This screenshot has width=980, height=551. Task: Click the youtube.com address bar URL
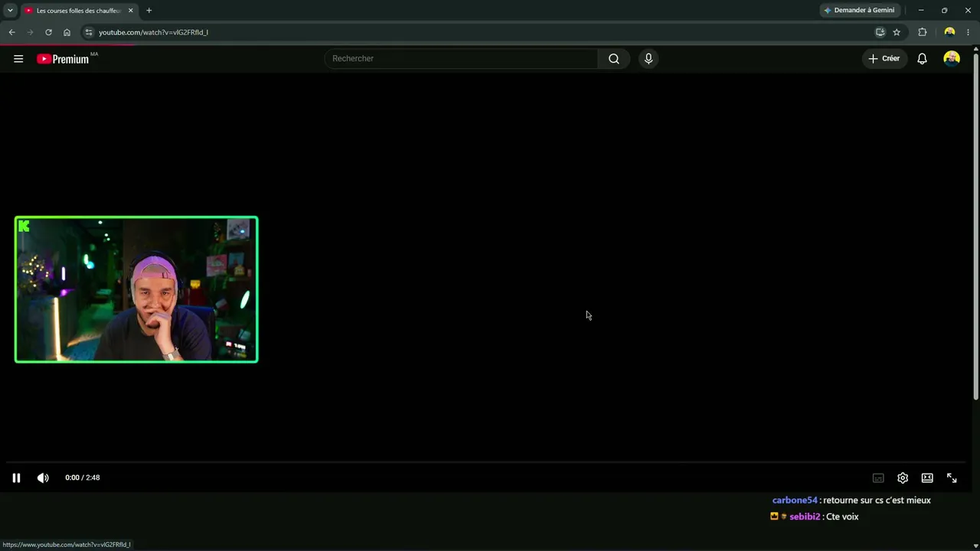153,32
